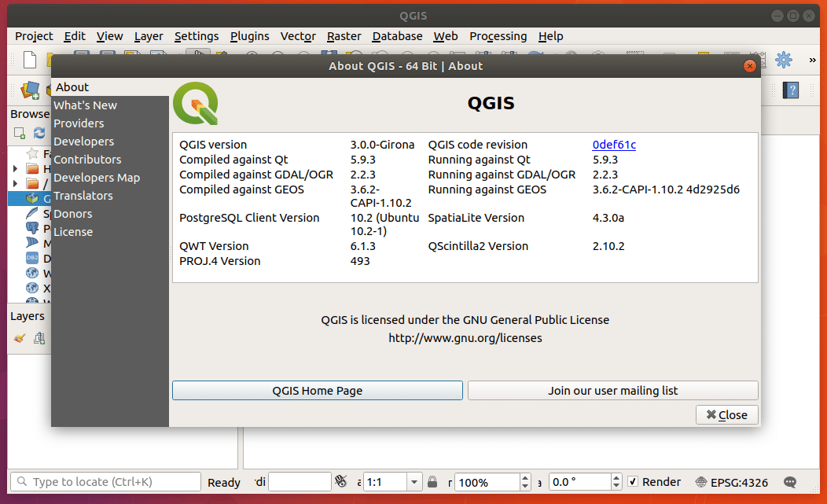The width and height of the screenshot is (827, 504).
Task: Open the View menu
Action: [109, 36]
